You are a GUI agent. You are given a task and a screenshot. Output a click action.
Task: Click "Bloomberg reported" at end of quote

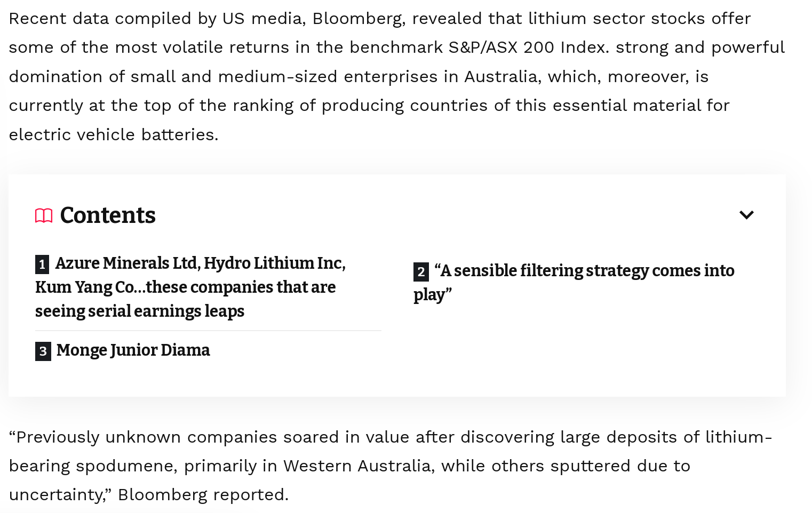point(203,494)
